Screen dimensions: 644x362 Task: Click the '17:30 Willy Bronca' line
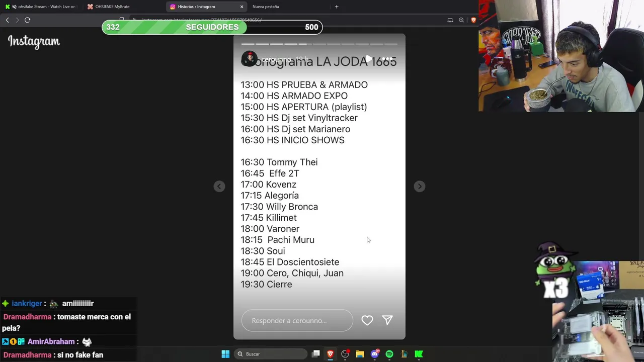(x=279, y=207)
